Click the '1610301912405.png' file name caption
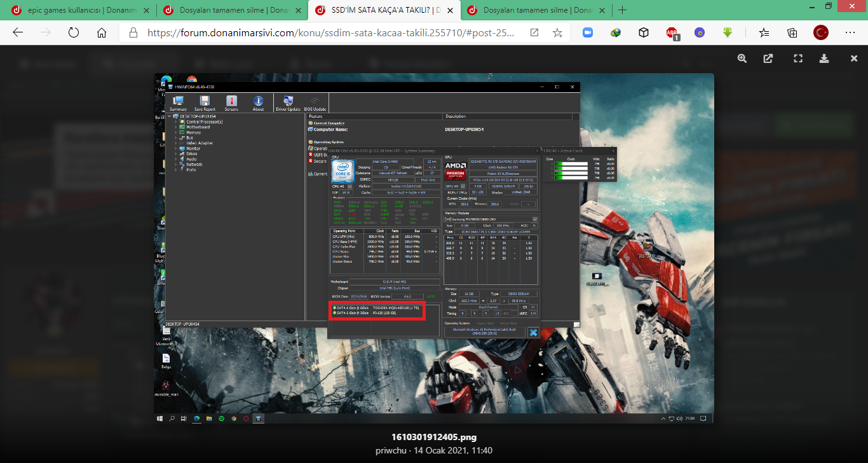Screen dimensions: 868x463 pyautogui.click(x=434, y=438)
